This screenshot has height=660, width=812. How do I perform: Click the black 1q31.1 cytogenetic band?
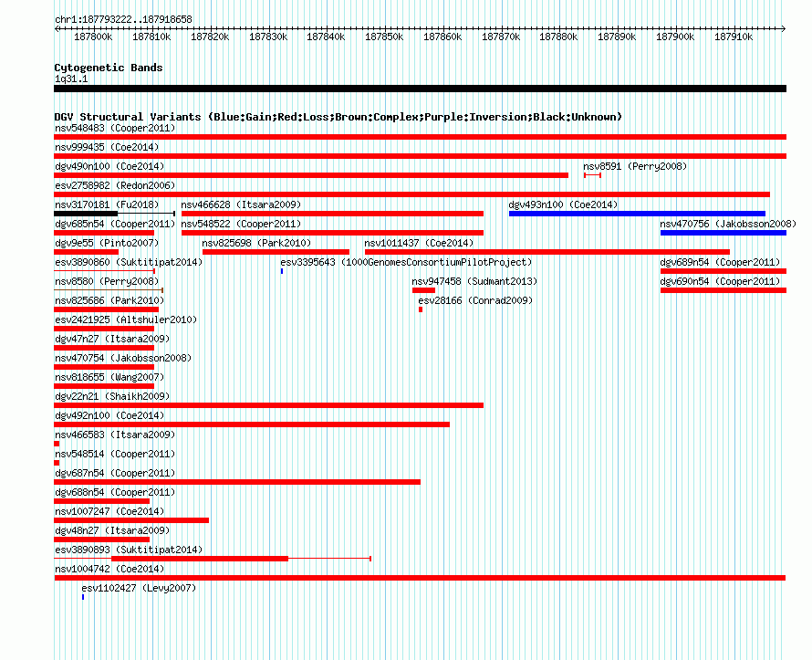click(x=420, y=89)
